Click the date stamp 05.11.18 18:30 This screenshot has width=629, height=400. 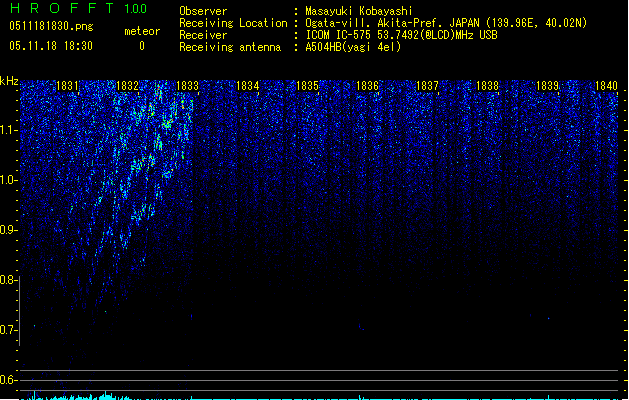(x=51, y=46)
